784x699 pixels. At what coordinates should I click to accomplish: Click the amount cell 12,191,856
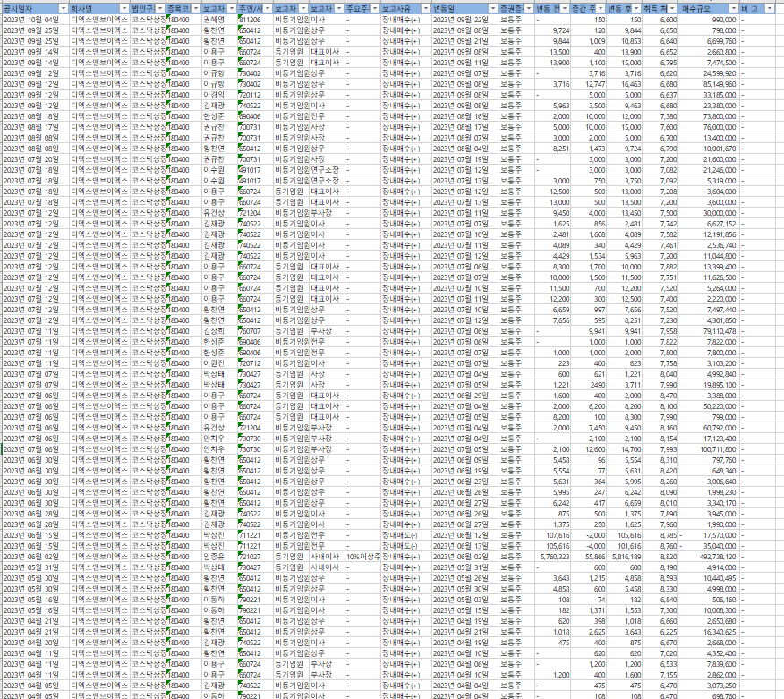click(709, 234)
